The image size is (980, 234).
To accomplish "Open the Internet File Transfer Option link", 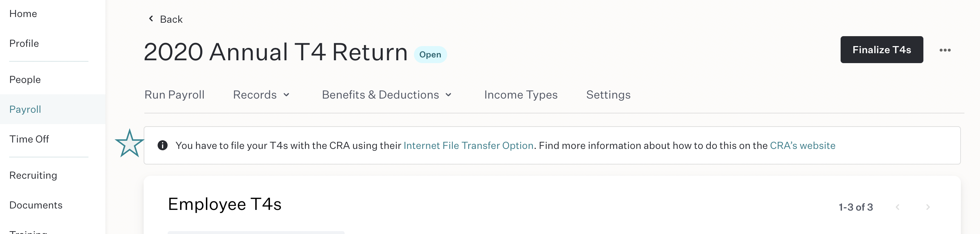I will 468,145.
